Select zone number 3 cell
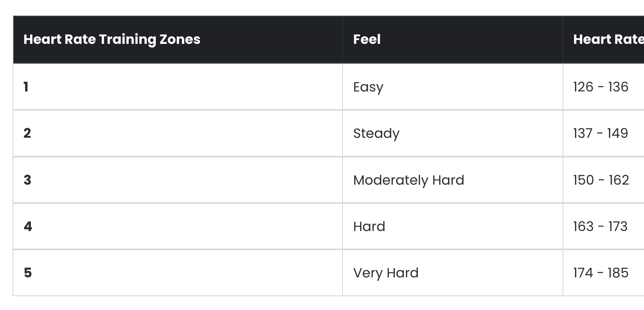The image size is (644, 310). point(27,180)
